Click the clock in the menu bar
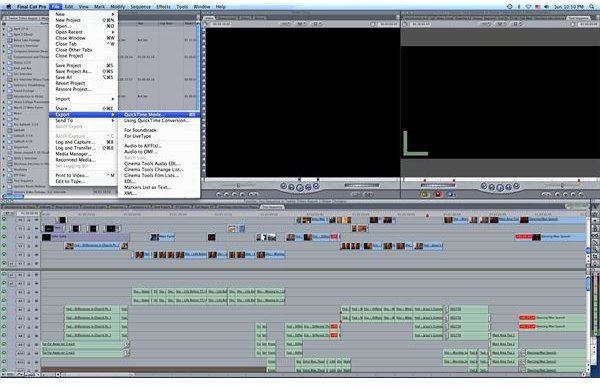The height and width of the screenshot is (388, 600). 569,7
